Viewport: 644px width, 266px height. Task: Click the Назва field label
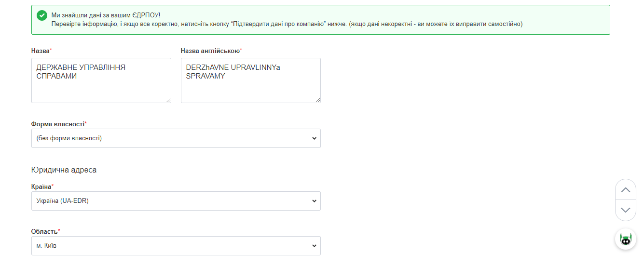(41, 51)
